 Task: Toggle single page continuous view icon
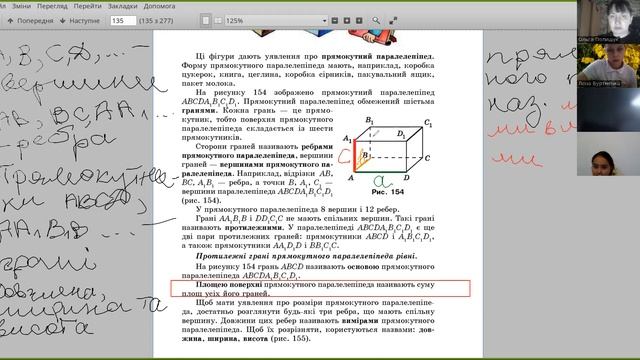click(x=206, y=20)
